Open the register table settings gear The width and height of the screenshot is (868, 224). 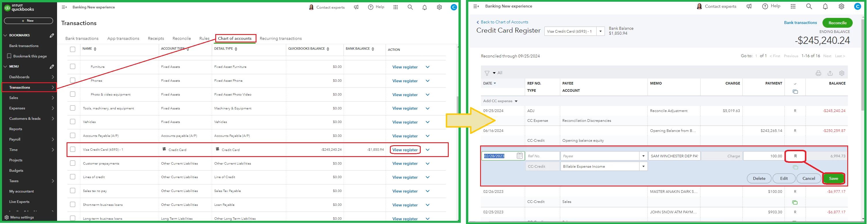click(x=842, y=73)
